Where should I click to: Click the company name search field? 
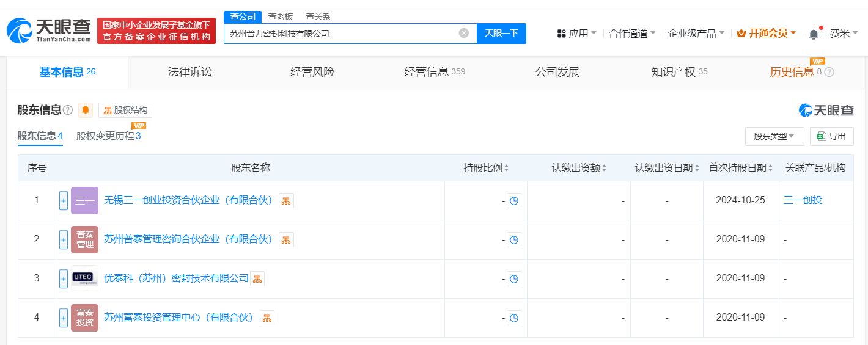(342, 34)
